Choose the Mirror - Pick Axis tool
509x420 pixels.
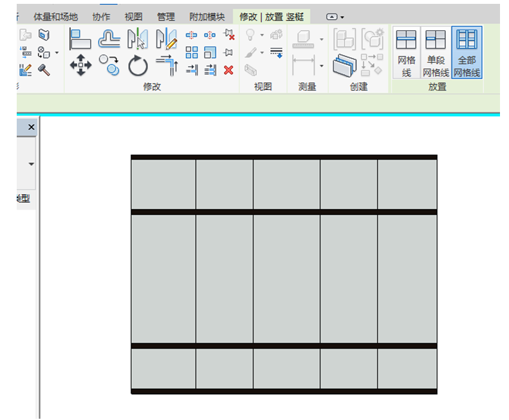tap(137, 39)
